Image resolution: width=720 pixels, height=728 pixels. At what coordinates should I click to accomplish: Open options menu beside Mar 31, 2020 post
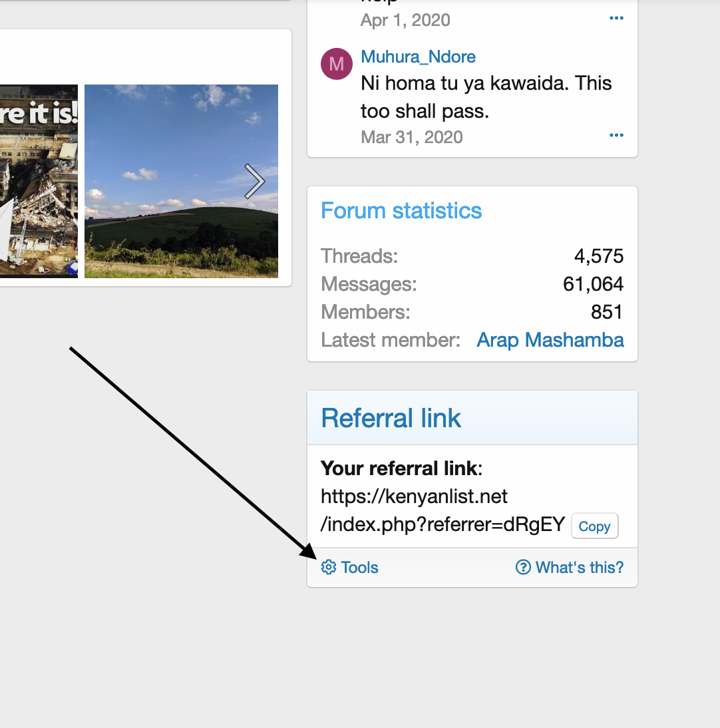[x=616, y=136]
